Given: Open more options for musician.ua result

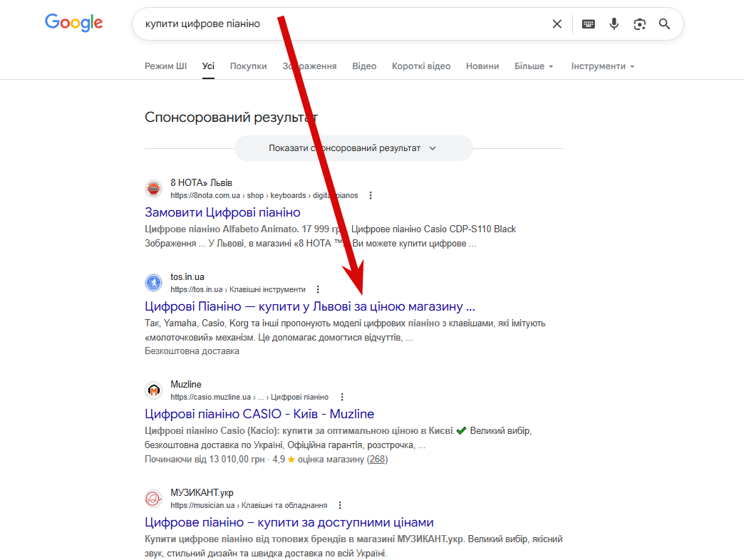Looking at the screenshot, I should pyautogui.click(x=340, y=505).
